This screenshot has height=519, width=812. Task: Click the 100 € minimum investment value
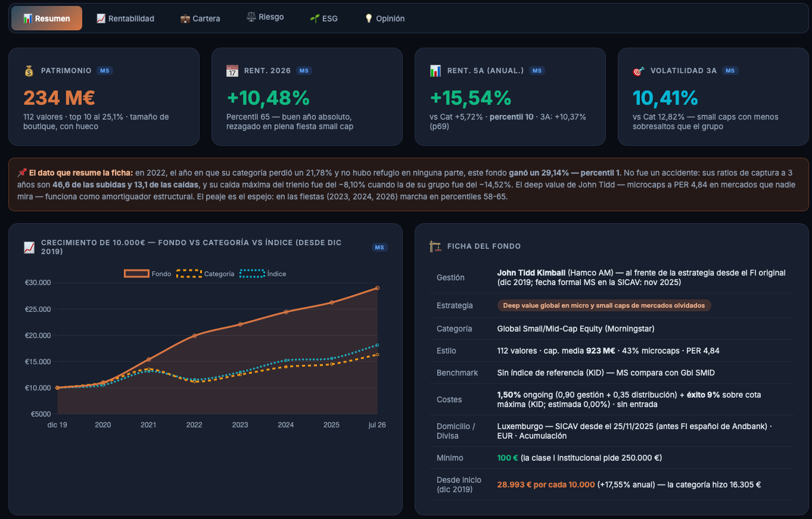[508, 458]
